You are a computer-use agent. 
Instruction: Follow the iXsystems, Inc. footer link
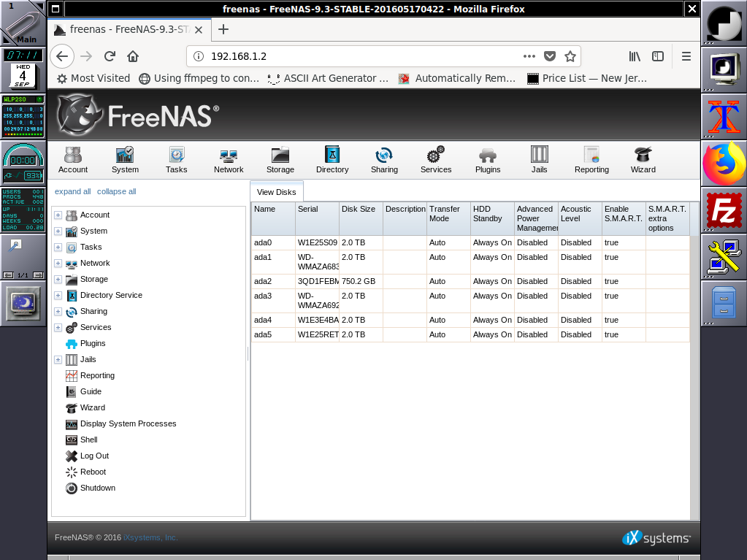[x=150, y=537]
